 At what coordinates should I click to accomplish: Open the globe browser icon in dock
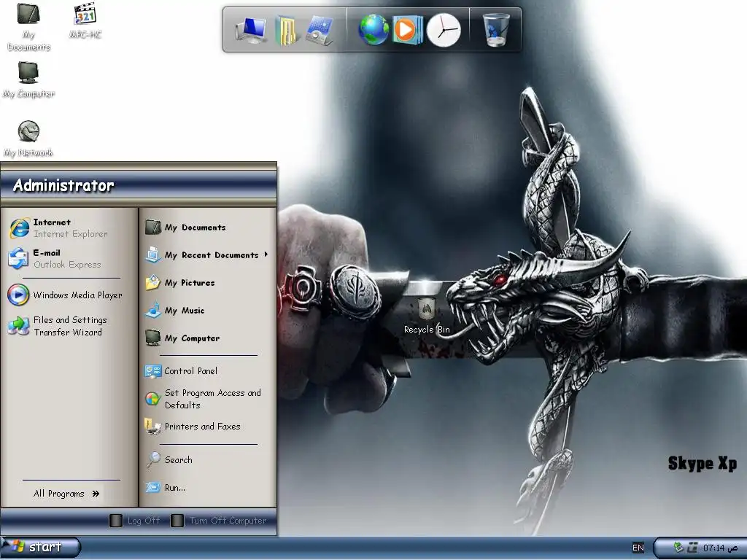[x=374, y=29]
